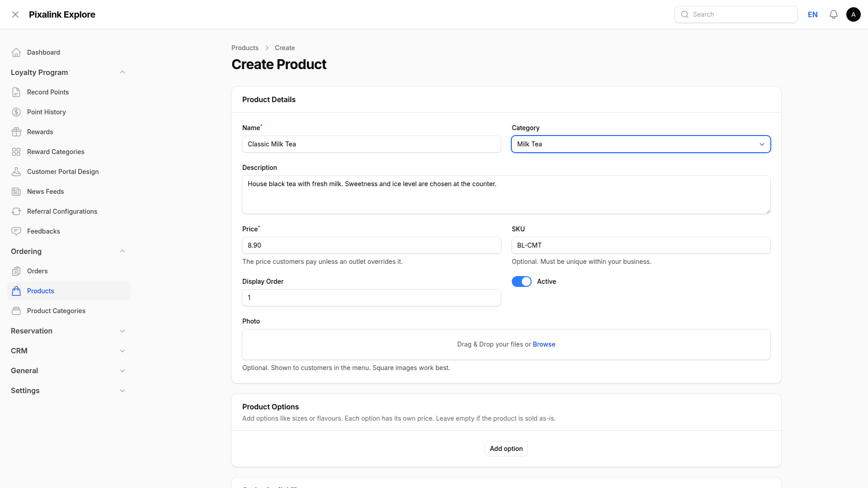Image resolution: width=868 pixels, height=488 pixels.
Task: Click the Rewards gift icon
Action: pos(16,132)
